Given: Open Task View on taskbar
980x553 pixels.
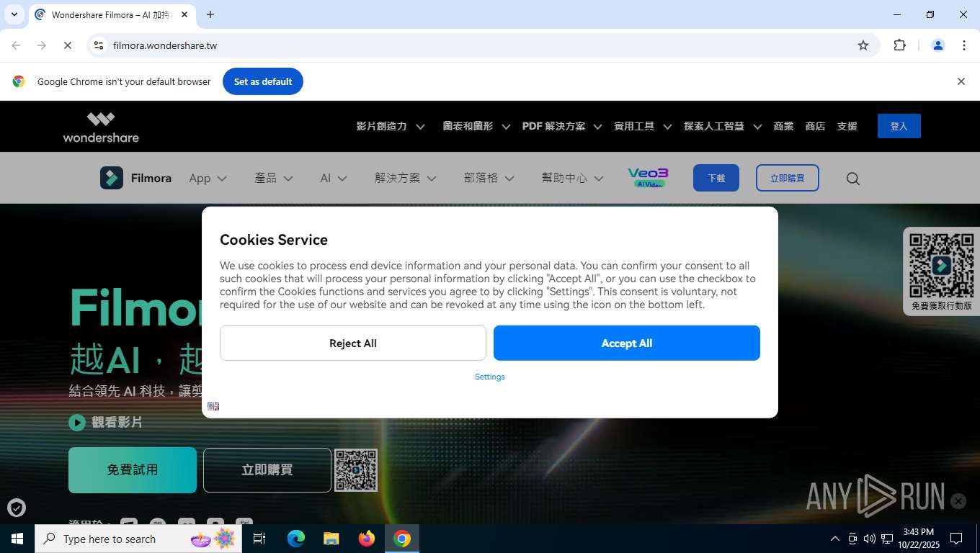Looking at the screenshot, I should (x=259, y=539).
